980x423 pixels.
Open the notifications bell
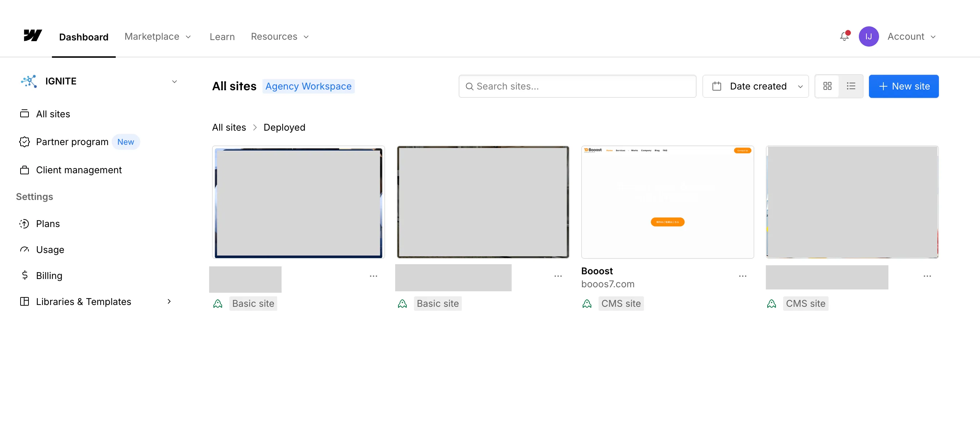click(844, 36)
